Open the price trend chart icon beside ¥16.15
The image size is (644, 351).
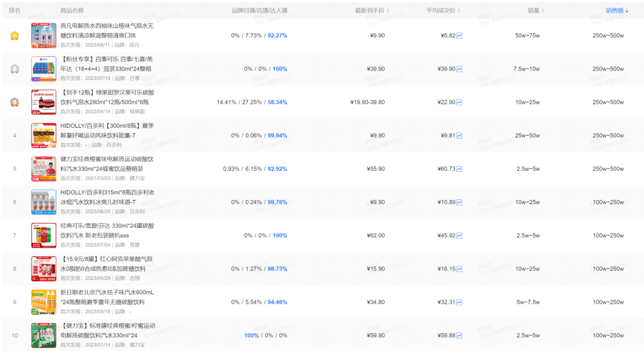pyautogui.click(x=459, y=269)
